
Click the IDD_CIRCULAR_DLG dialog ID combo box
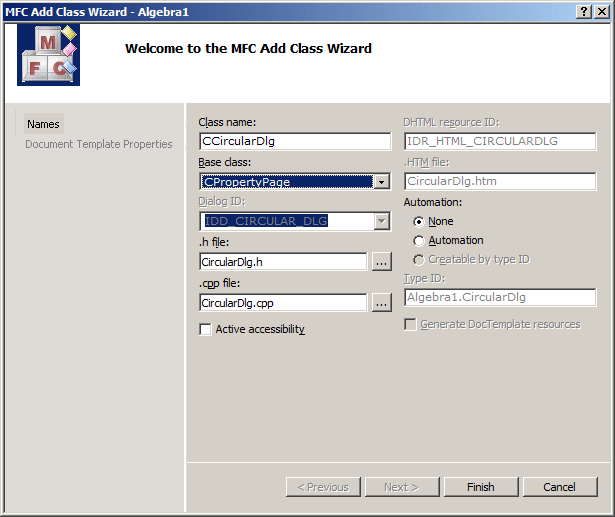[295, 221]
